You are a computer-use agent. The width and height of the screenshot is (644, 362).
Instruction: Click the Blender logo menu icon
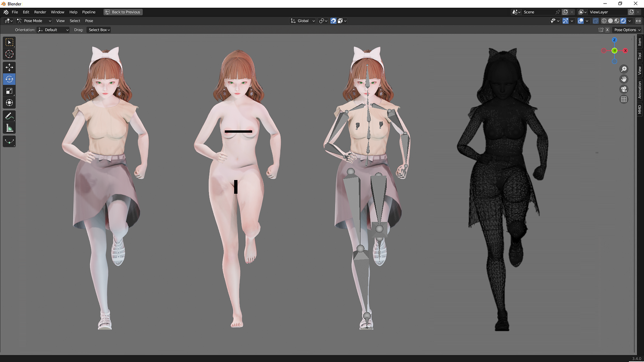point(6,12)
